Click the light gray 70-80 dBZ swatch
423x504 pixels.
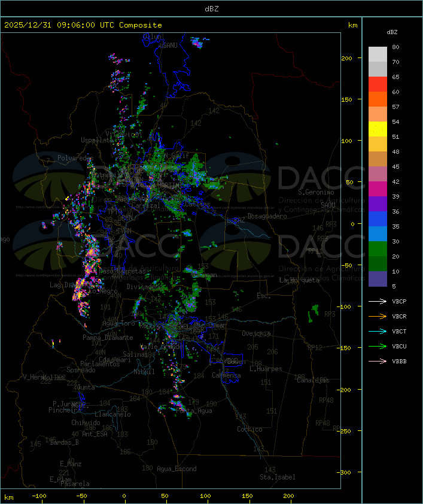pos(378,54)
